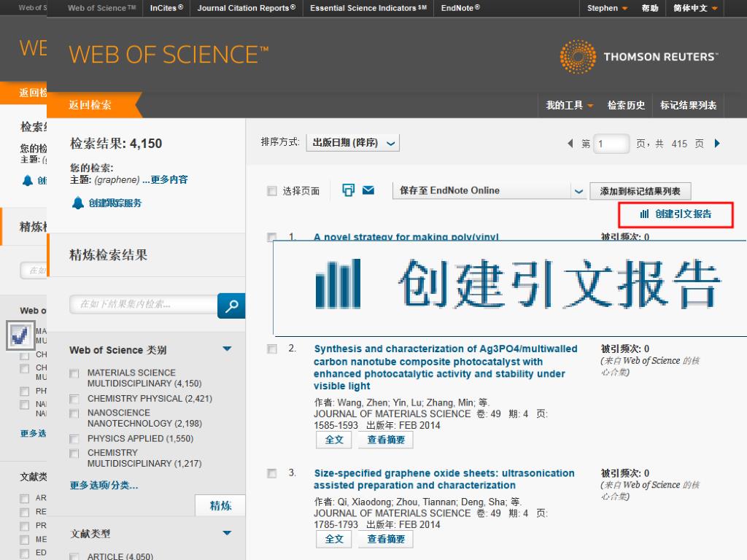Click the magnifier search button in refine panel
747x560 pixels.
[x=231, y=306]
